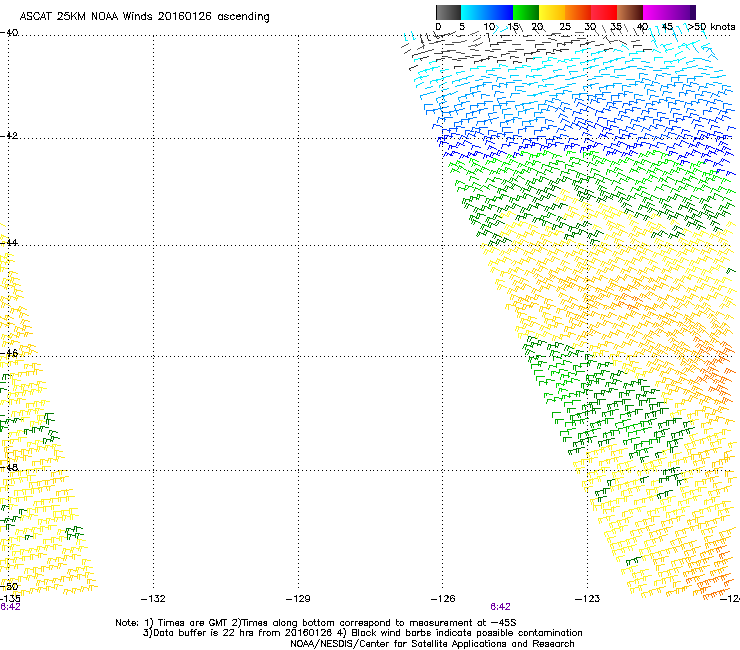
Task: Click the 'NOAA/NESDIS/Center for Satellite Applications and Research' credit
Action: point(432,644)
